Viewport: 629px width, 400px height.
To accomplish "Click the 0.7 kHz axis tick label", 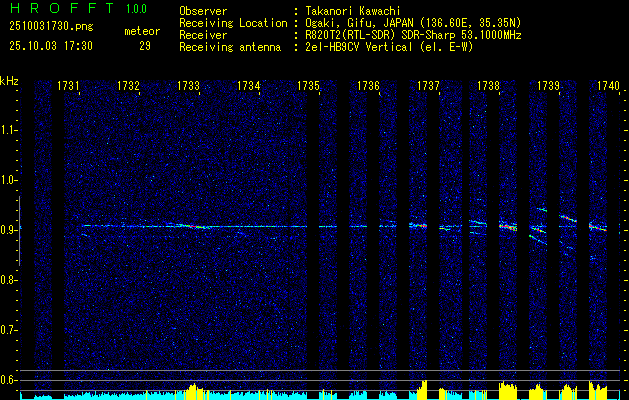I will coord(9,330).
